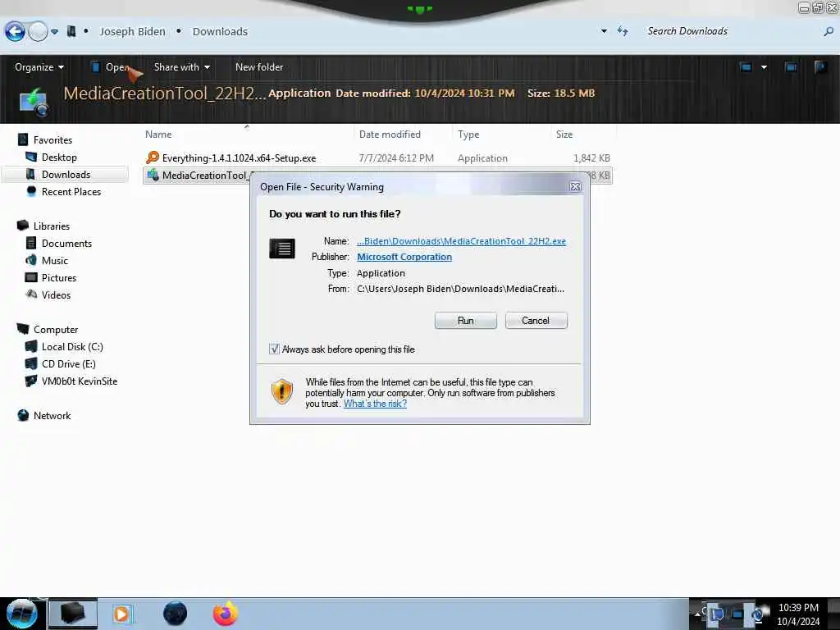Launch Firefox from the taskbar

226,614
